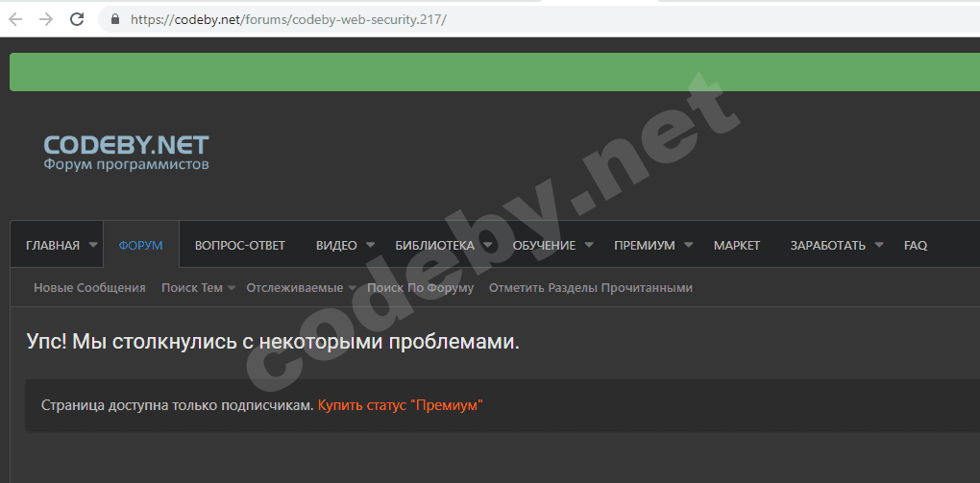Screen dimensions: 980x483
Task: Click the Поиск Тем link
Action: click(192, 288)
